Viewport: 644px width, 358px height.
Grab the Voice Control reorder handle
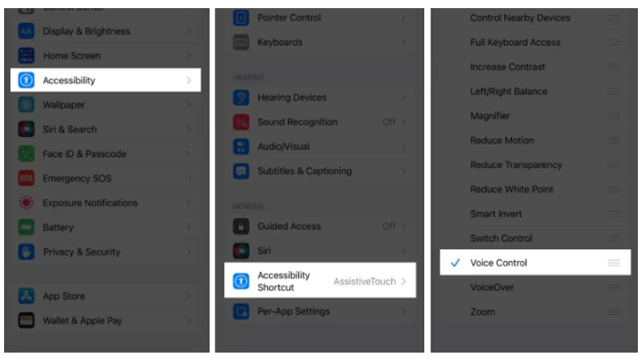[614, 263]
